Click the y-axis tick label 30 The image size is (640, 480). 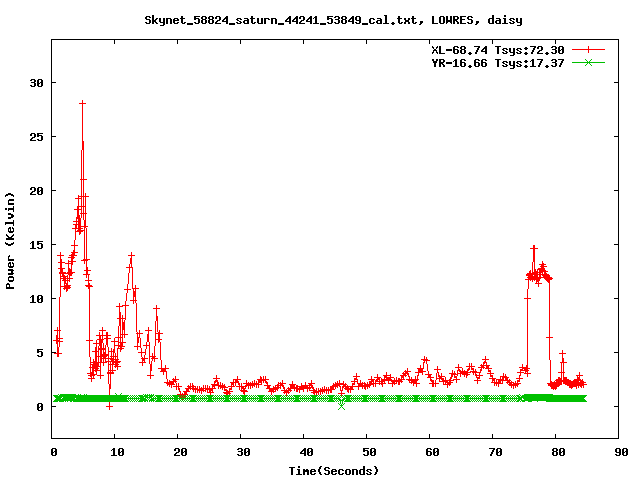pos(36,83)
